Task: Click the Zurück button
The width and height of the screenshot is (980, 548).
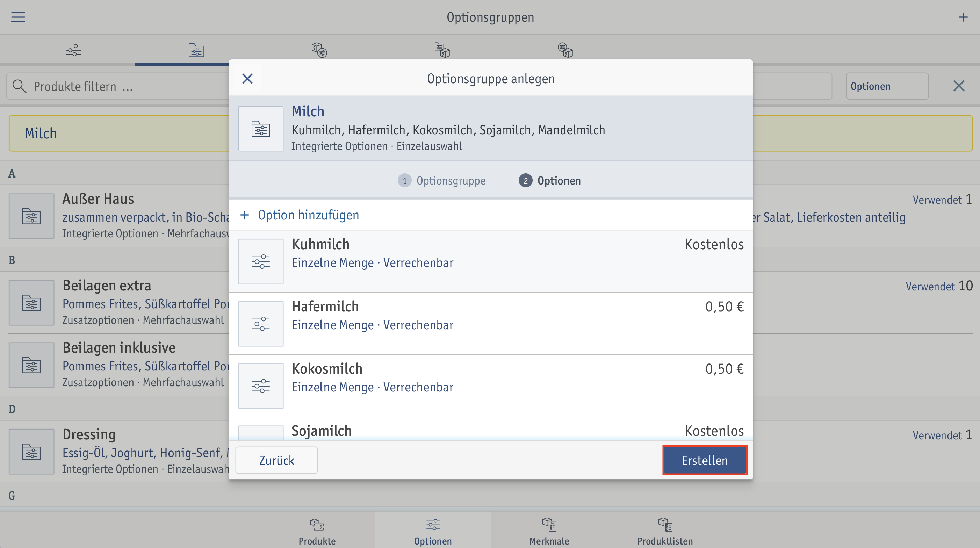Action: coord(276,460)
